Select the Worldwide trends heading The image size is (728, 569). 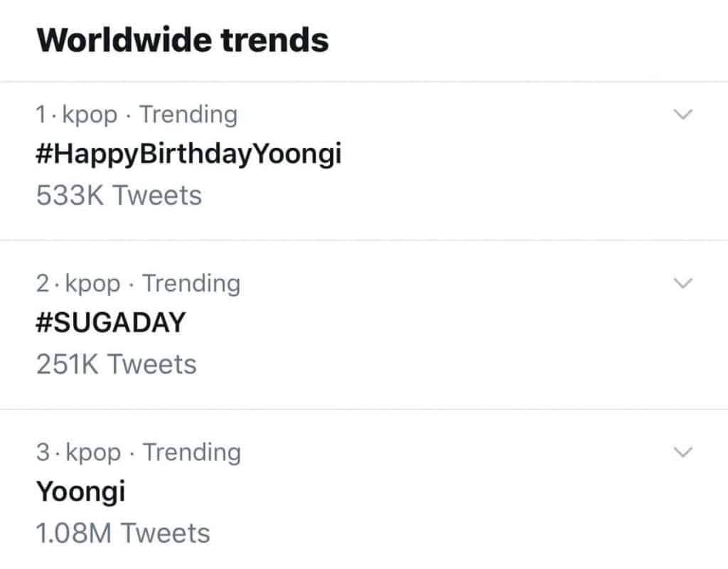click(182, 41)
